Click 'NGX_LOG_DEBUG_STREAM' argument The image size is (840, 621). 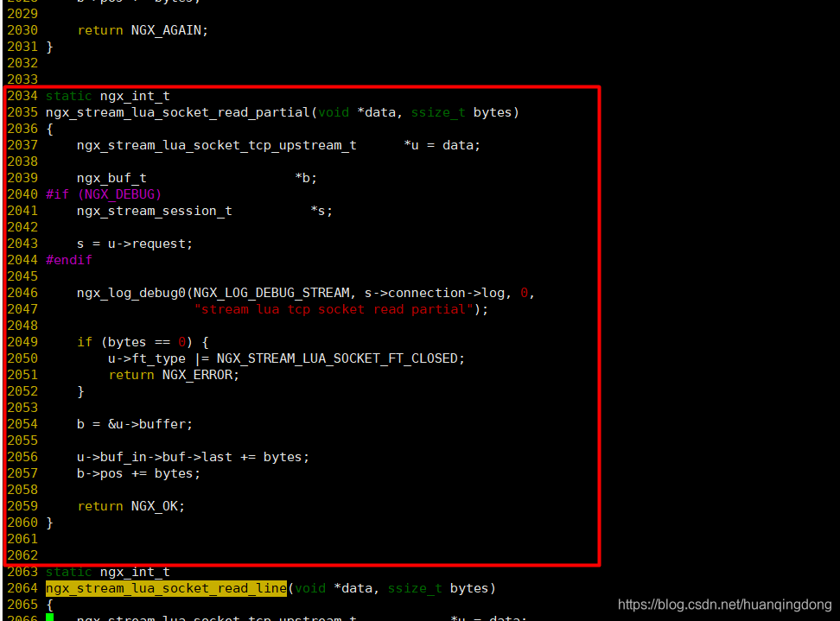[271, 293]
